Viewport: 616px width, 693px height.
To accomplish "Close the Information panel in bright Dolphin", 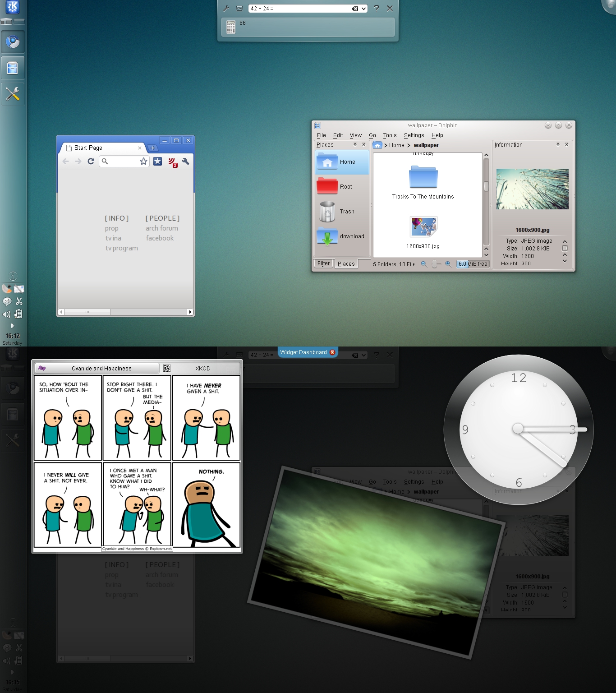I will (x=567, y=145).
